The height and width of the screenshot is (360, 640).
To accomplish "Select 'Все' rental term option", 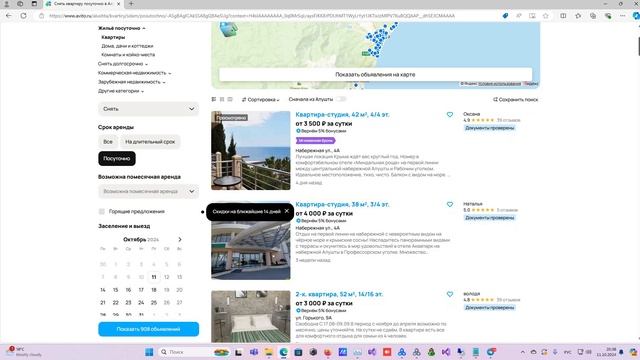I will (x=108, y=142).
